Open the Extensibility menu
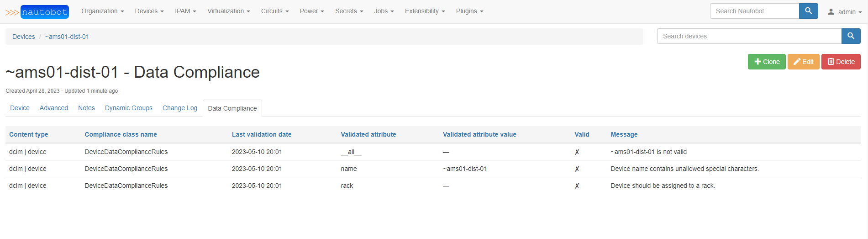868x239 pixels. [424, 11]
